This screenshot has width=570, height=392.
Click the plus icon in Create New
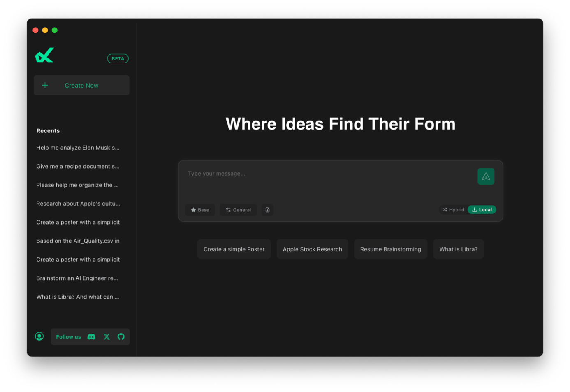(x=45, y=85)
